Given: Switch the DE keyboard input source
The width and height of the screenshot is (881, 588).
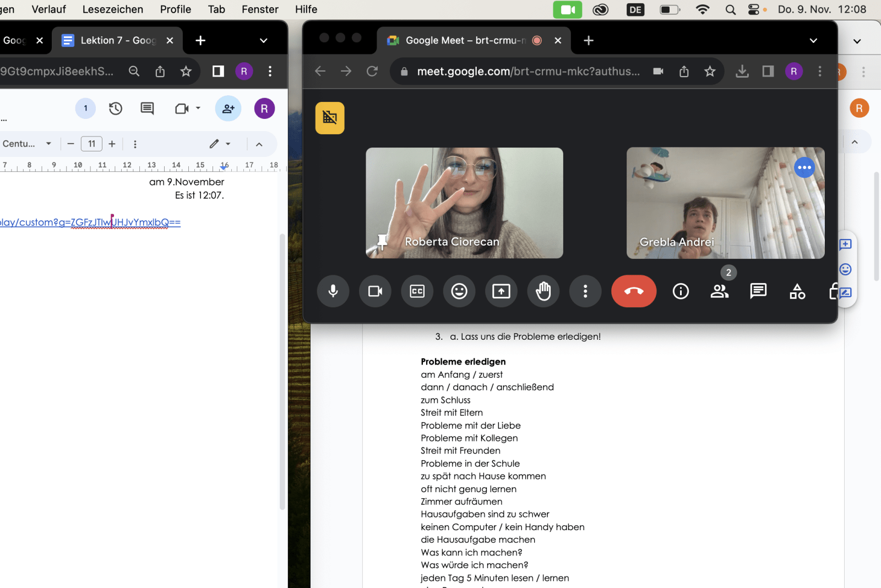Looking at the screenshot, I should point(635,9).
